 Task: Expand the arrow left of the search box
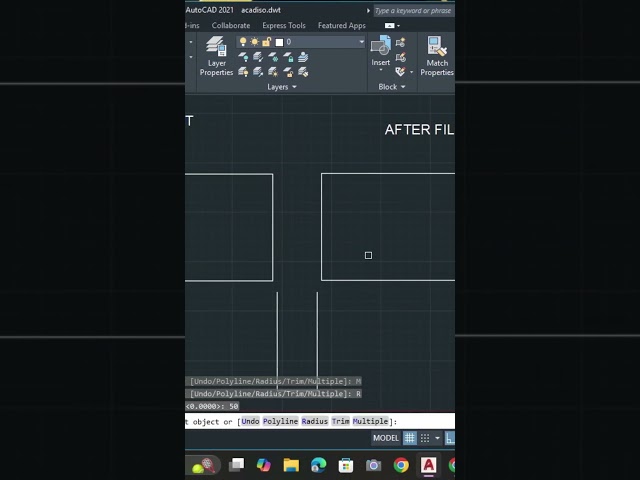[368, 11]
